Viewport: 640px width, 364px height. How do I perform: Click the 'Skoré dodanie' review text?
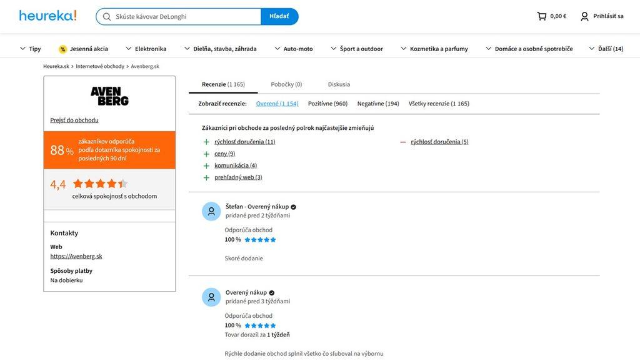click(244, 258)
